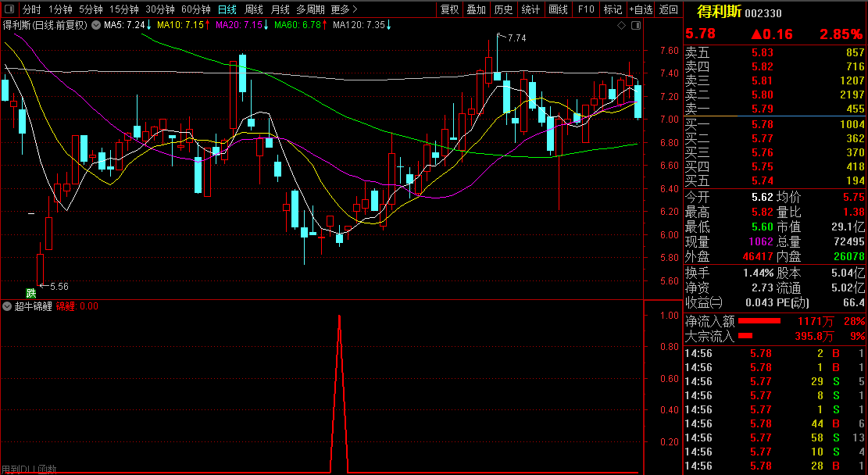Toggle the 复权 price adjustment button
Screen dimensions: 868x475
coord(449,9)
